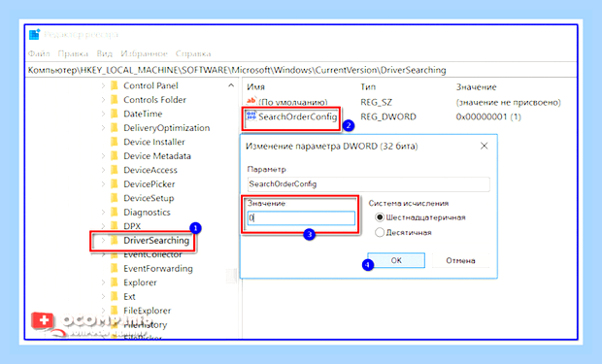This screenshot has height=364, width=602.
Task: Select the SearchOrderConfig value entry
Action: [x=297, y=116]
